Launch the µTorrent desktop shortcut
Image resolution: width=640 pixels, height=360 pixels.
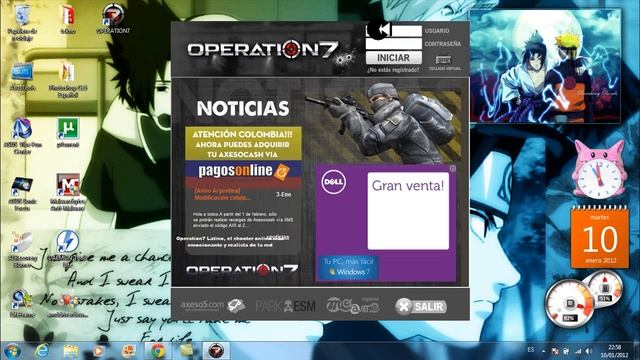[x=67, y=129]
